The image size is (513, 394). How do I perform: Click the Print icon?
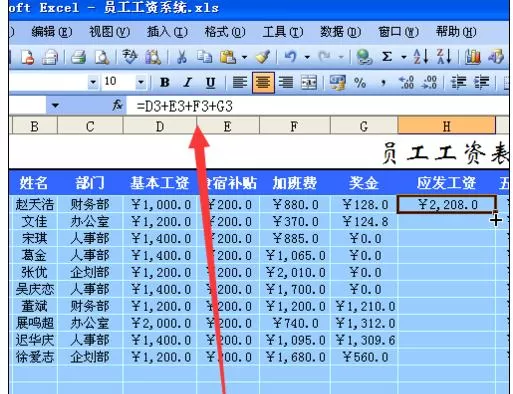coord(79,57)
